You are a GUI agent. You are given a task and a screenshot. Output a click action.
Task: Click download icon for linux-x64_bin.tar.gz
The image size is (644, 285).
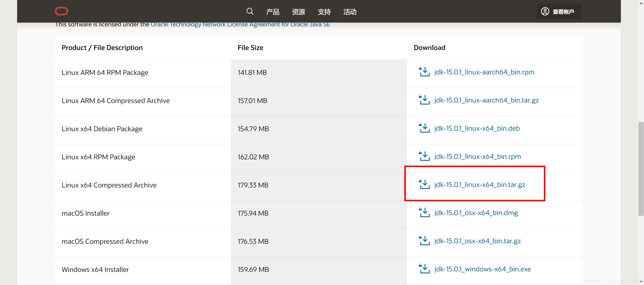(424, 184)
